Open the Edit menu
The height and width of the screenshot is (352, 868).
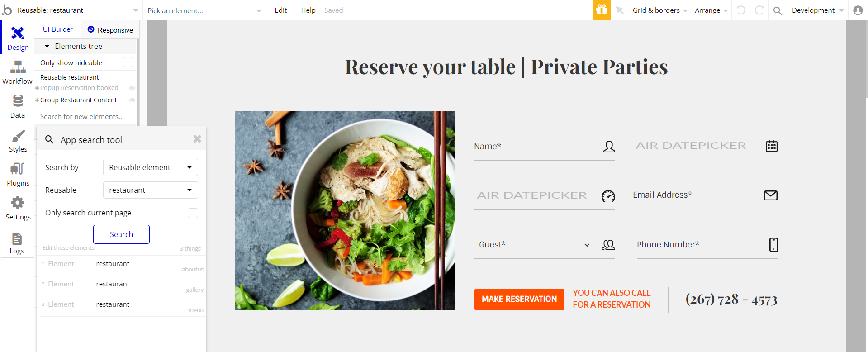pyautogui.click(x=280, y=10)
